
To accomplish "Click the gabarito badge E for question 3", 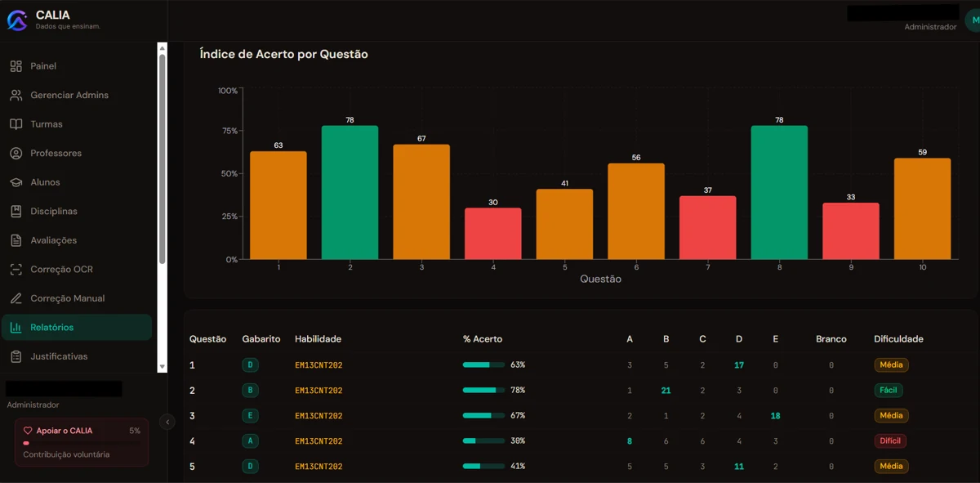I will click(x=250, y=416).
